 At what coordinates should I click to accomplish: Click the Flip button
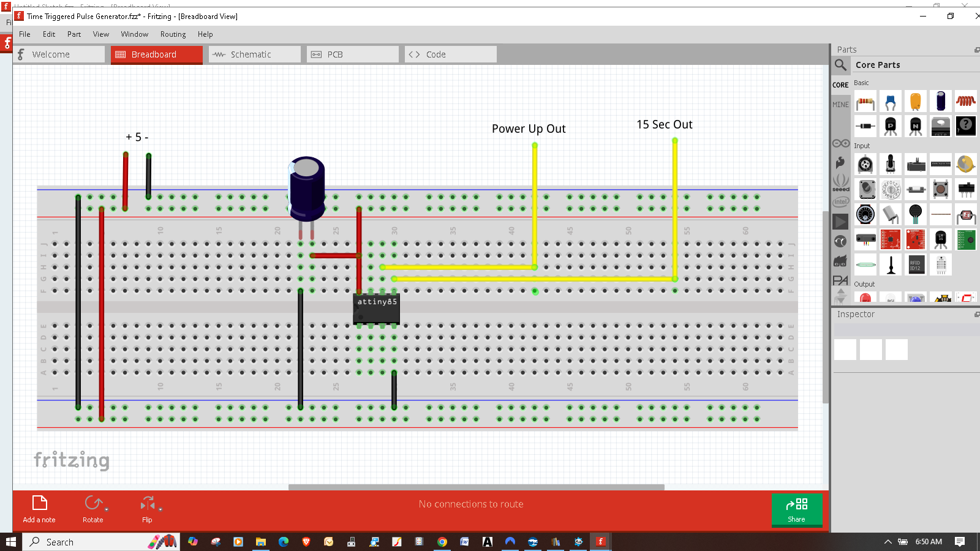pyautogui.click(x=147, y=509)
